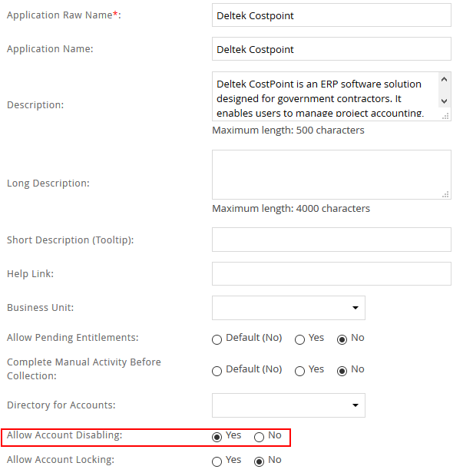This screenshot has height=476, width=463.
Task: Click the Application Raw Name field
Action: pos(332,15)
